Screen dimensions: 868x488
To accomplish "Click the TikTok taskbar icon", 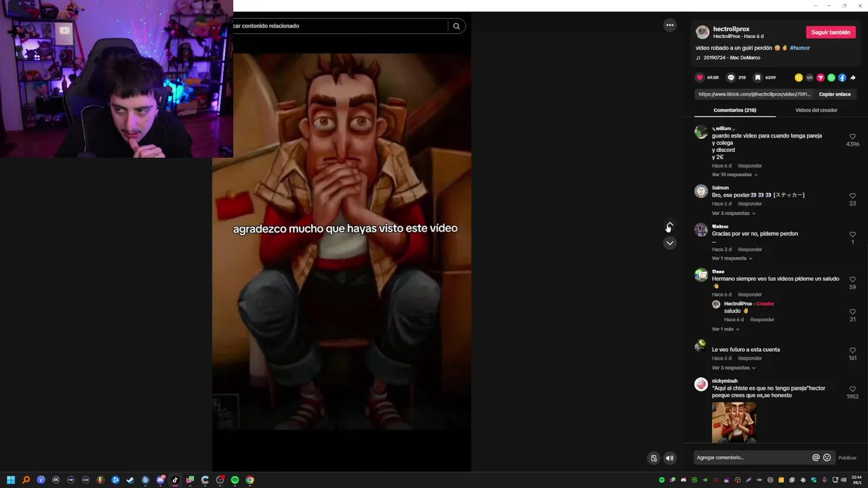I will tap(175, 480).
